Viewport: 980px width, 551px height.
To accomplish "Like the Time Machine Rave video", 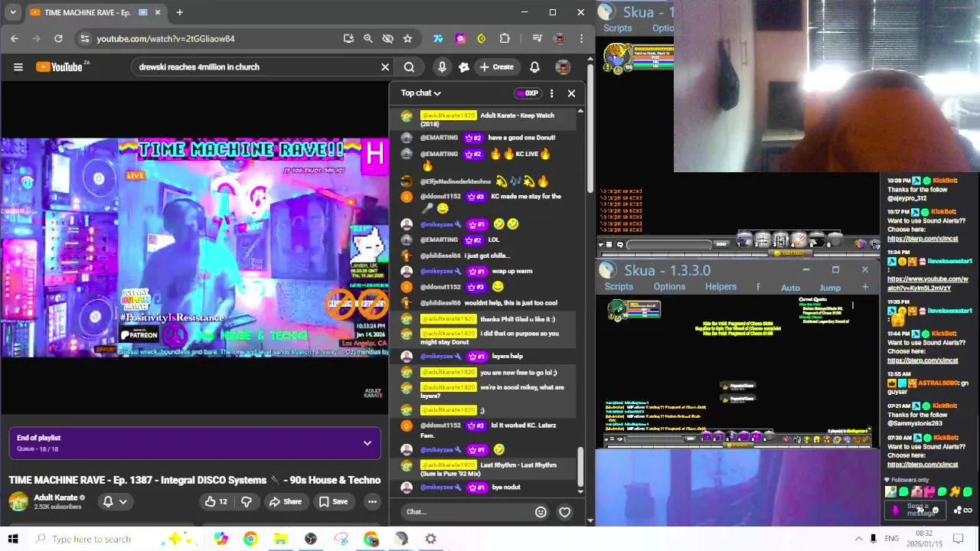I will [x=216, y=501].
